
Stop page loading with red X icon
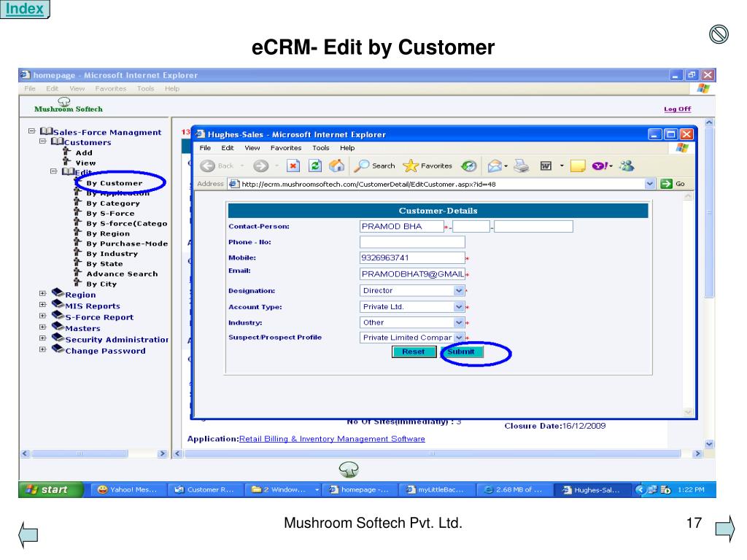point(293,166)
